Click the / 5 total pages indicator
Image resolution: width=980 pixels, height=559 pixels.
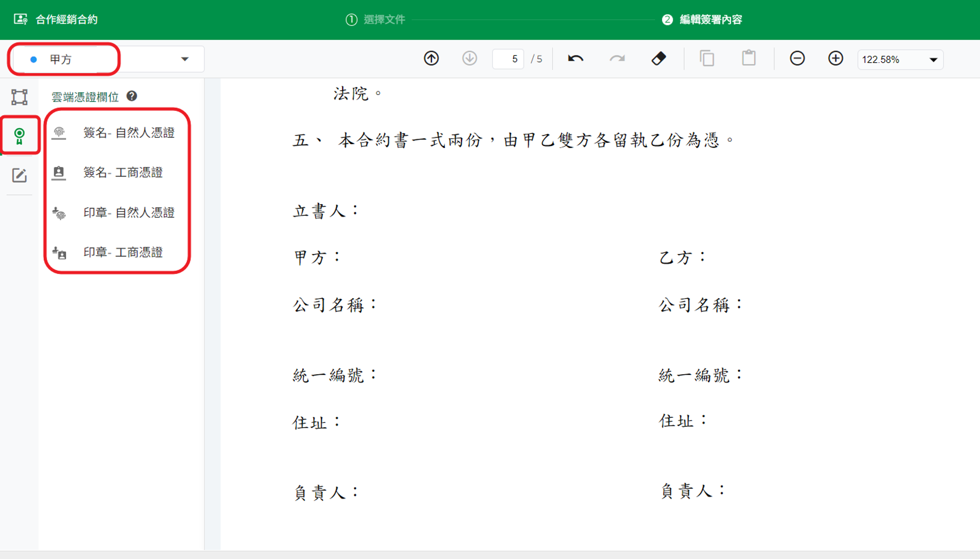[x=537, y=59]
